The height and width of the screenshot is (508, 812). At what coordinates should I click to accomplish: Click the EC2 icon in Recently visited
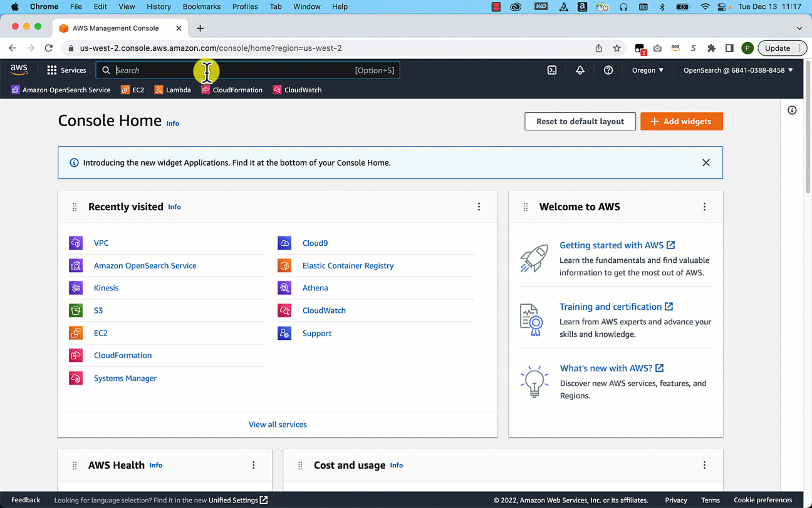click(76, 333)
